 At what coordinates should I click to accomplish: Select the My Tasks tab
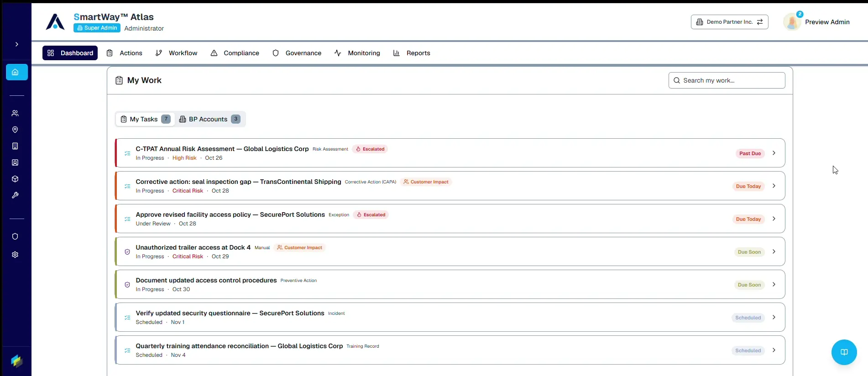coord(145,119)
